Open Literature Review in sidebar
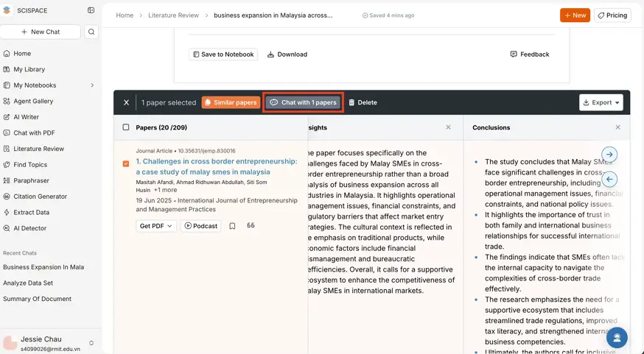Image resolution: width=644 pixels, height=354 pixels. click(x=38, y=149)
